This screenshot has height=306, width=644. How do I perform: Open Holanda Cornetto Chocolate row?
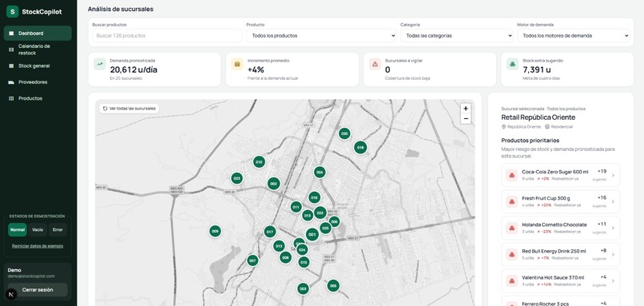click(561, 228)
